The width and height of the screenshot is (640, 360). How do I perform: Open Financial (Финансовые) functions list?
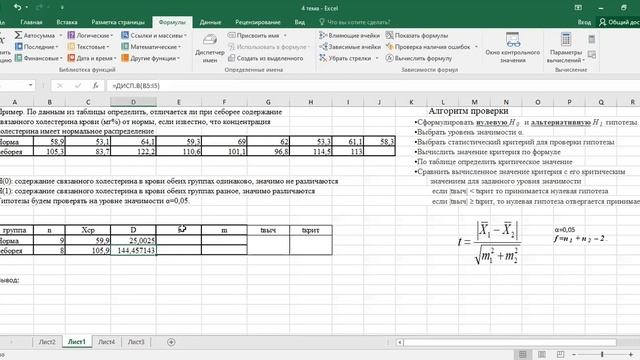[x=38, y=58]
